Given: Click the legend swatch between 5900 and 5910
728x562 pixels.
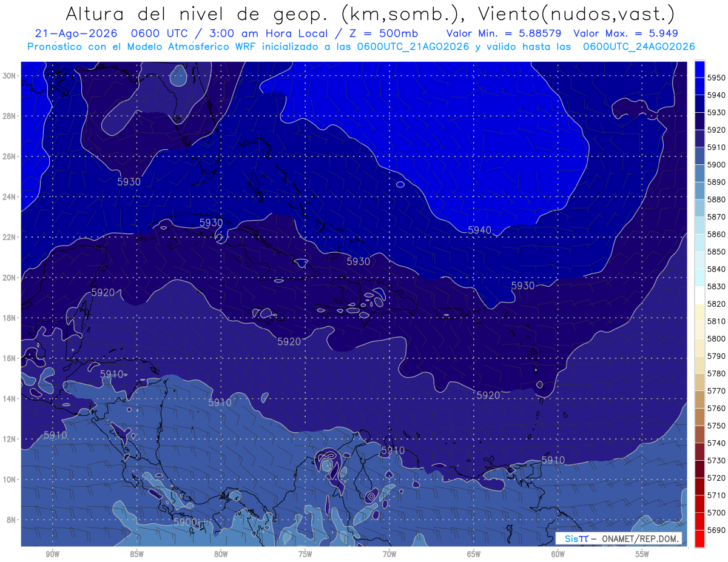Looking at the screenshot, I should click(x=699, y=156).
